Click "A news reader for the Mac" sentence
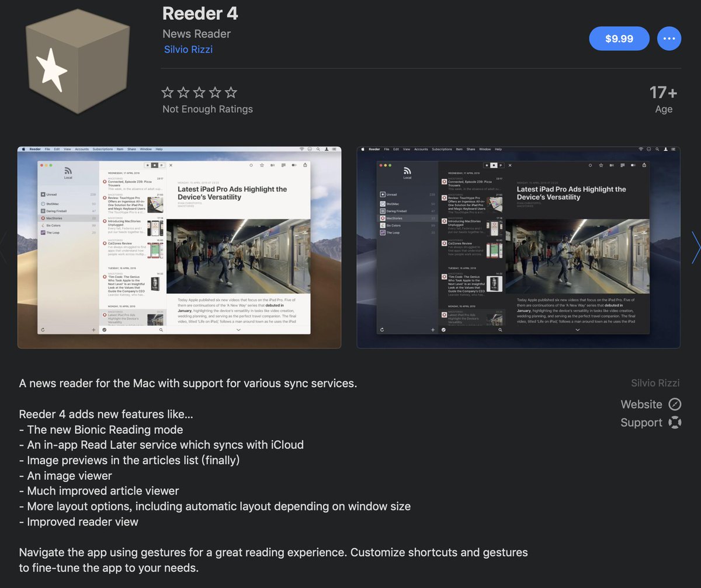The height and width of the screenshot is (588, 701). (x=188, y=384)
